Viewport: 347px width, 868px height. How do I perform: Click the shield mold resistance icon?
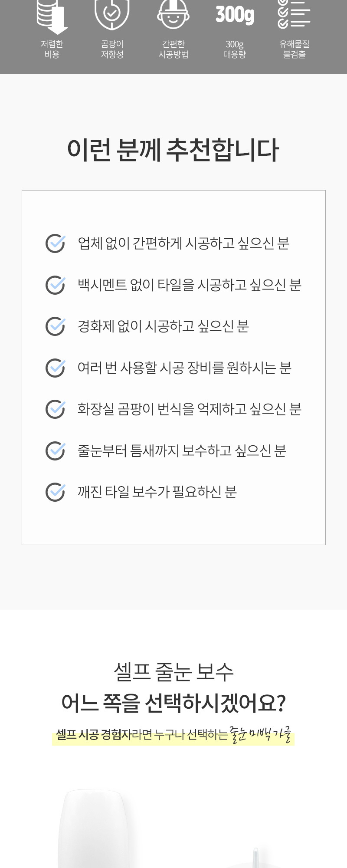(112, 14)
